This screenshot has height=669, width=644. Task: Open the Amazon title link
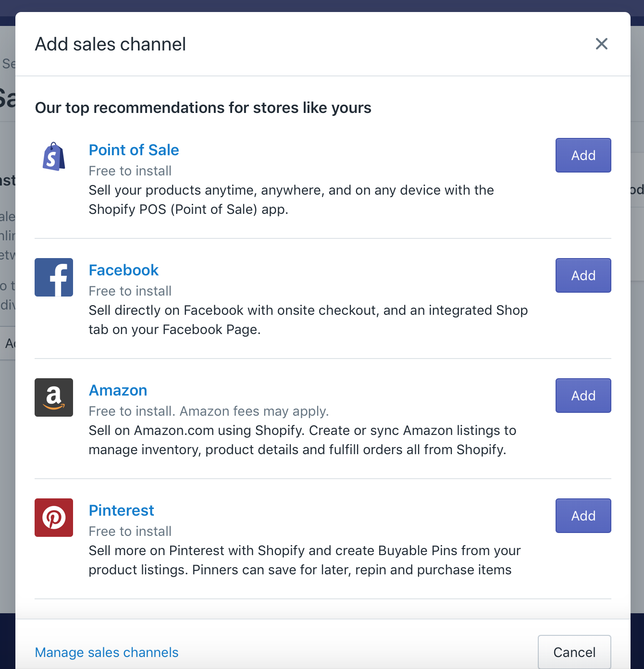118,390
